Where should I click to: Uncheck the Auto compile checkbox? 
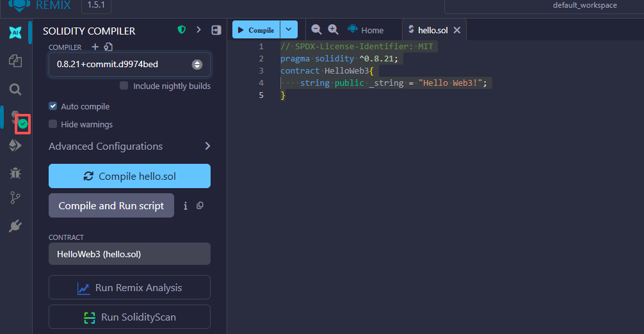[x=53, y=106]
